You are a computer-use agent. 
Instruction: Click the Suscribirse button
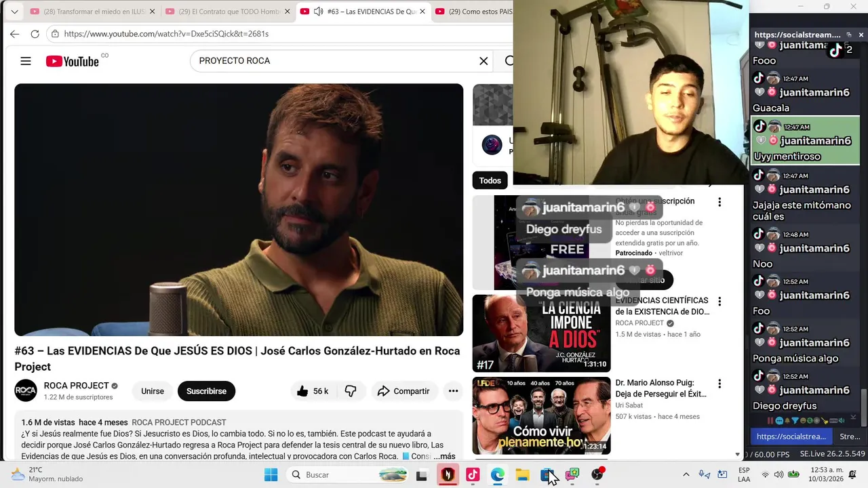point(206,391)
